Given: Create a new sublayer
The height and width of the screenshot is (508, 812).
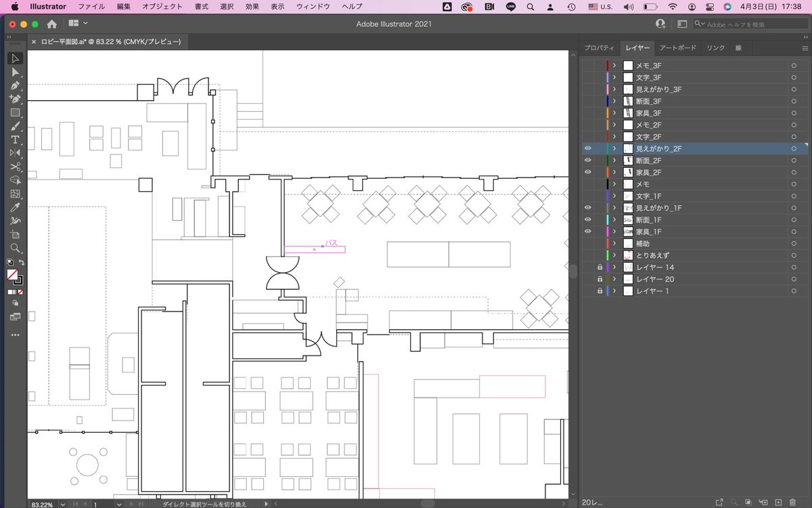Looking at the screenshot, I should coord(763,502).
